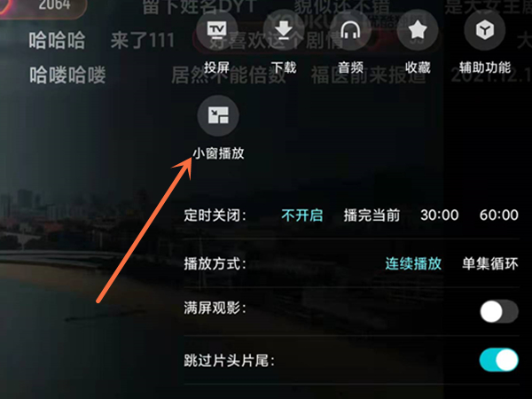The width and height of the screenshot is (532, 399).
Task: Select 播完当前 timer option
Action: coord(372,215)
